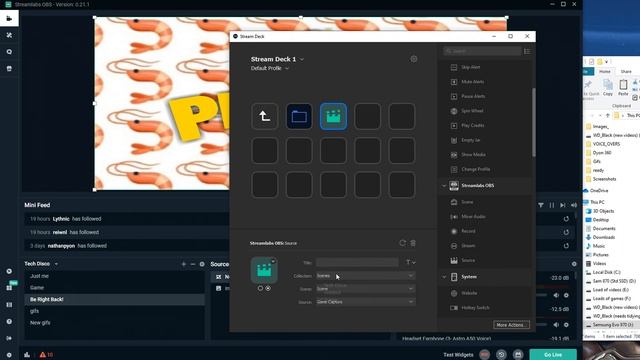Delete the key action with trash icon
This screenshot has width=640, height=360.
coord(413,243)
